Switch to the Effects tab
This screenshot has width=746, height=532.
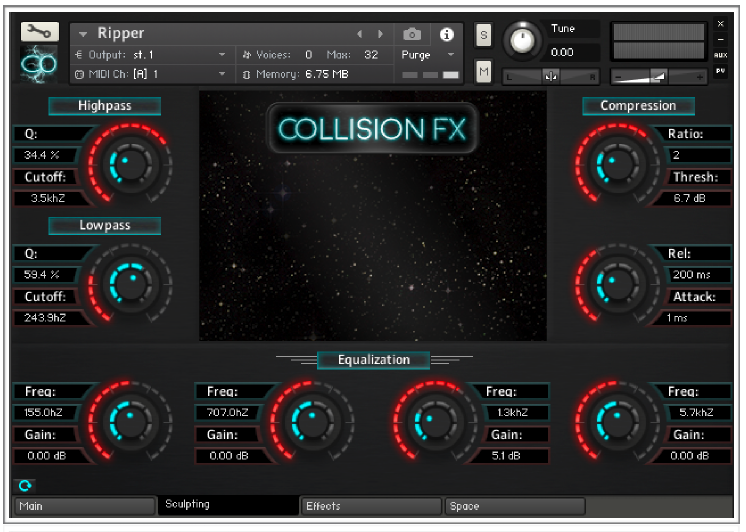(370, 506)
